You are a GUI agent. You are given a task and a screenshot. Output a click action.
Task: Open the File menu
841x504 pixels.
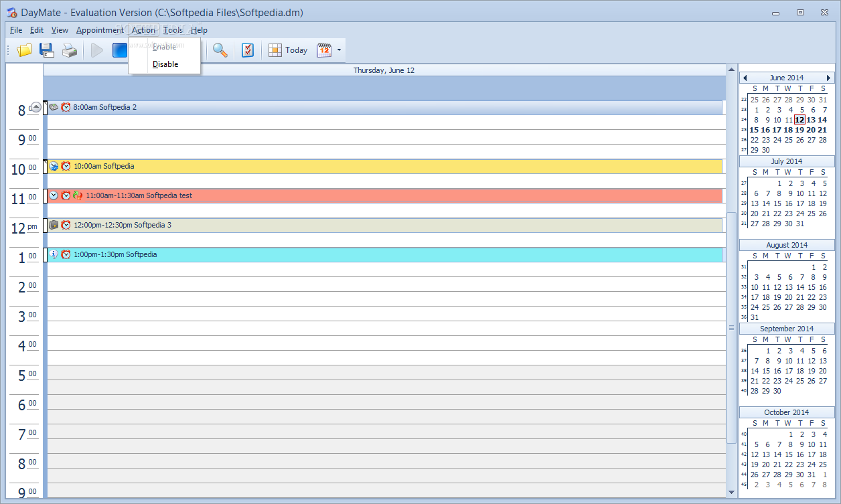point(16,30)
